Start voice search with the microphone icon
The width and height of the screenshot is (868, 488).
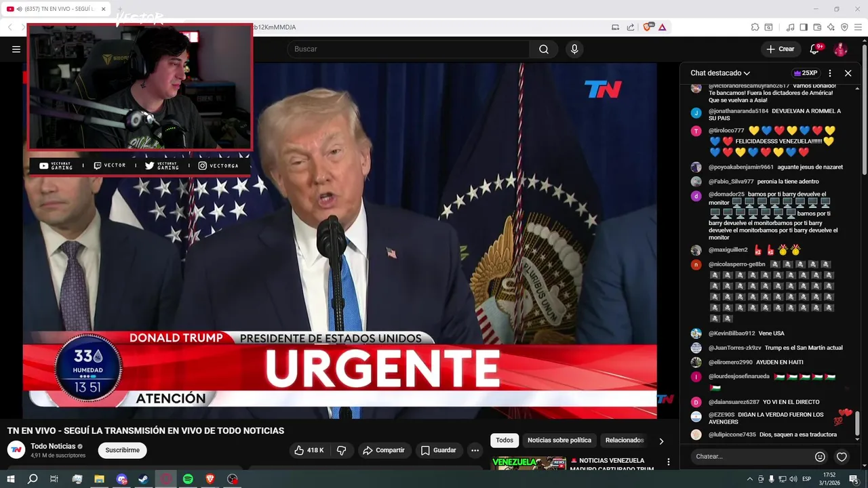tap(574, 49)
